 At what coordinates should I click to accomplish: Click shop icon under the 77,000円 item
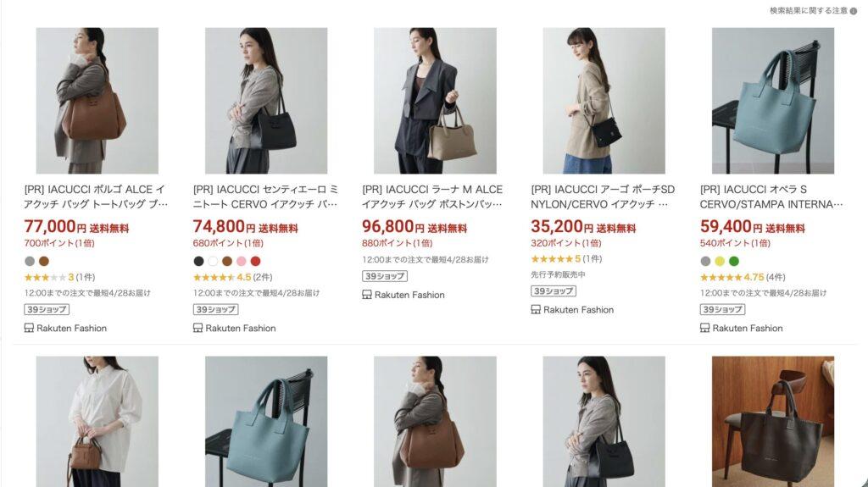click(29, 328)
